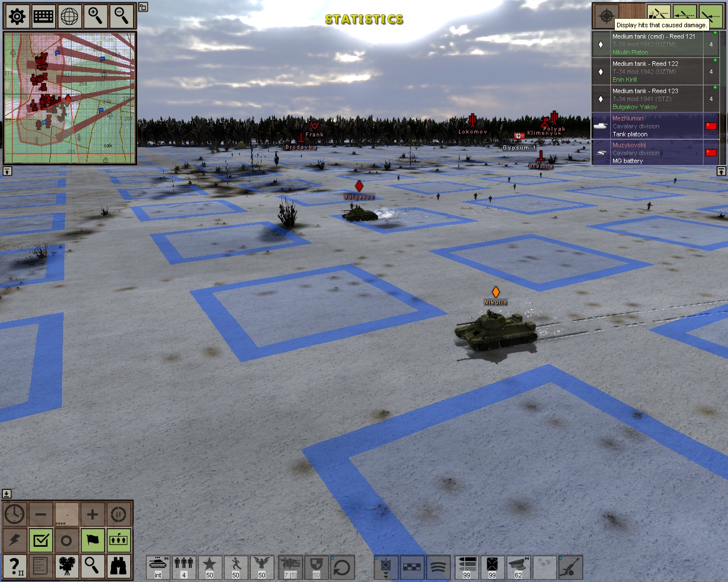Viewport: 728px width, 582px height.
Task: Decrease game speed with the minus button
Action: (39, 514)
